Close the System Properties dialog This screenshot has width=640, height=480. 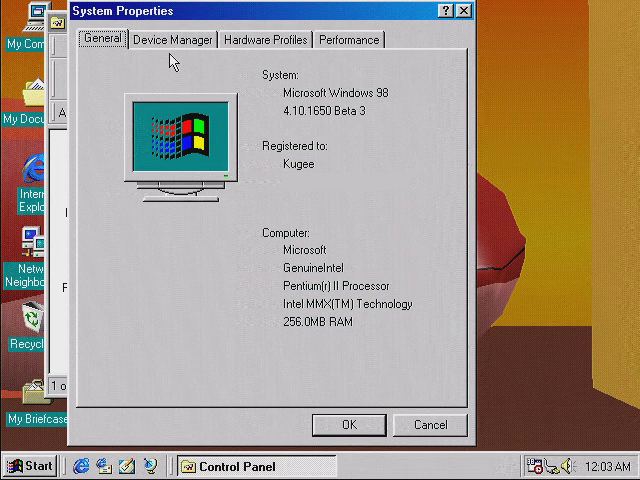(464, 11)
